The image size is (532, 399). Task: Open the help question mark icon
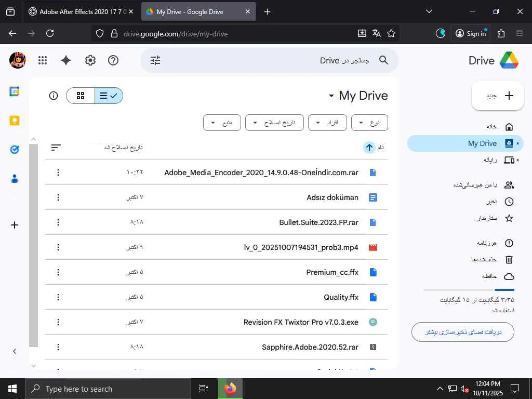pos(113,60)
